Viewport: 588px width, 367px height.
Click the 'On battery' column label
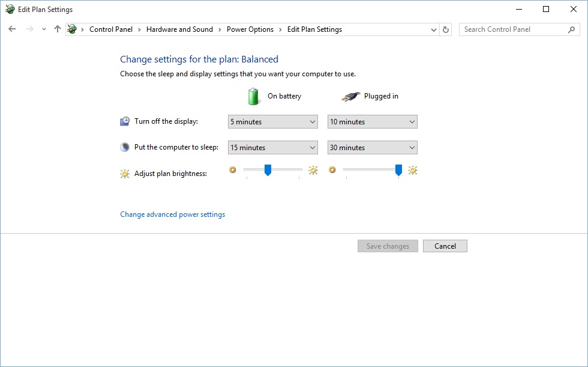click(284, 96)
